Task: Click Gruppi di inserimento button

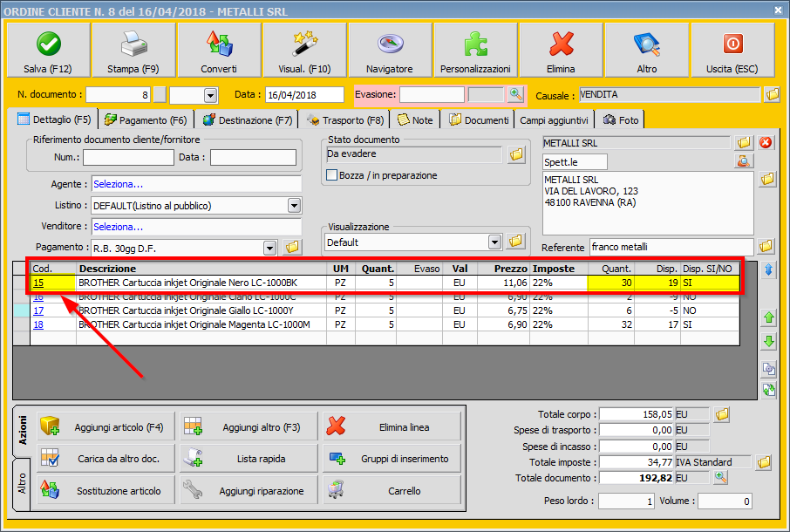Action: tap(392, 459)
